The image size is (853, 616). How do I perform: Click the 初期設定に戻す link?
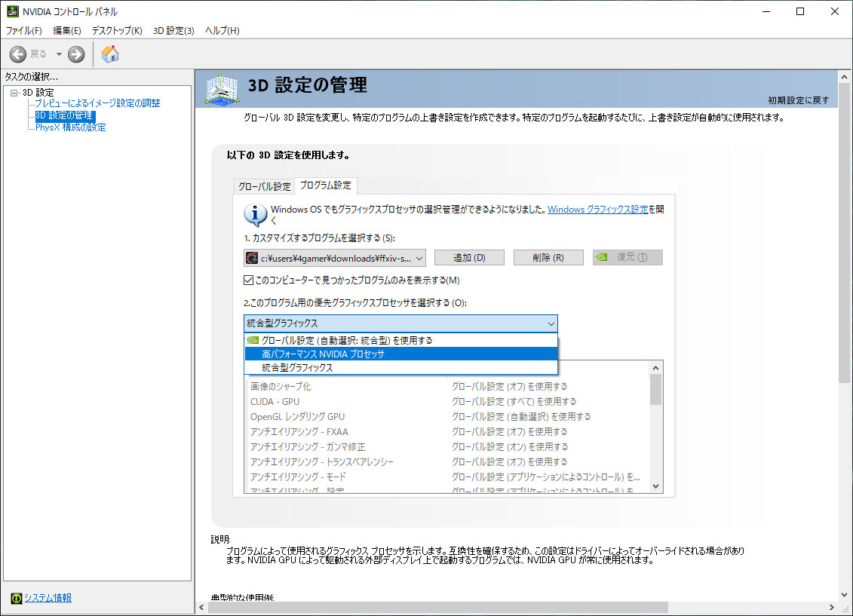[799, 100]
